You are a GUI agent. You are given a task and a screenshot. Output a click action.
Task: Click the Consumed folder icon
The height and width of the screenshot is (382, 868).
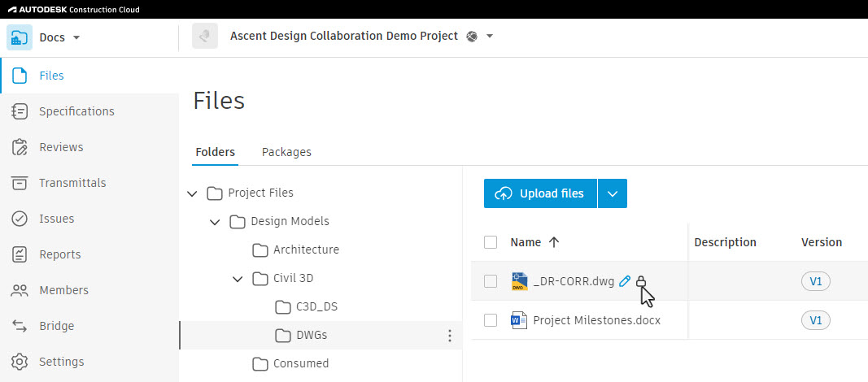pyautogui.click(x=260, y=364)
